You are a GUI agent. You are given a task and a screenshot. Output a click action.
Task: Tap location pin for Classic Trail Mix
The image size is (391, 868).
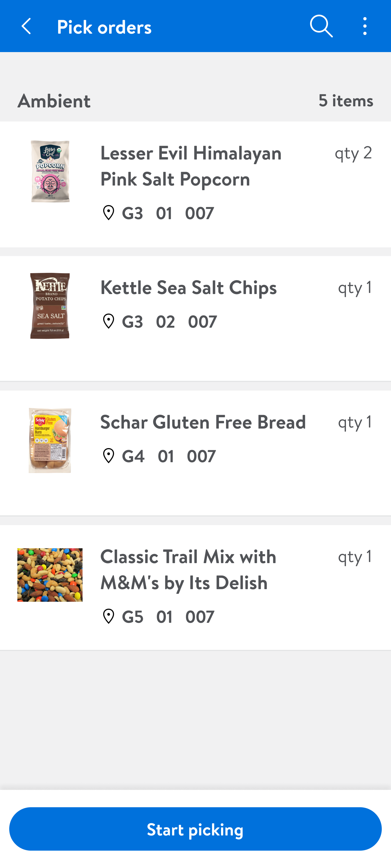point(109,616)
